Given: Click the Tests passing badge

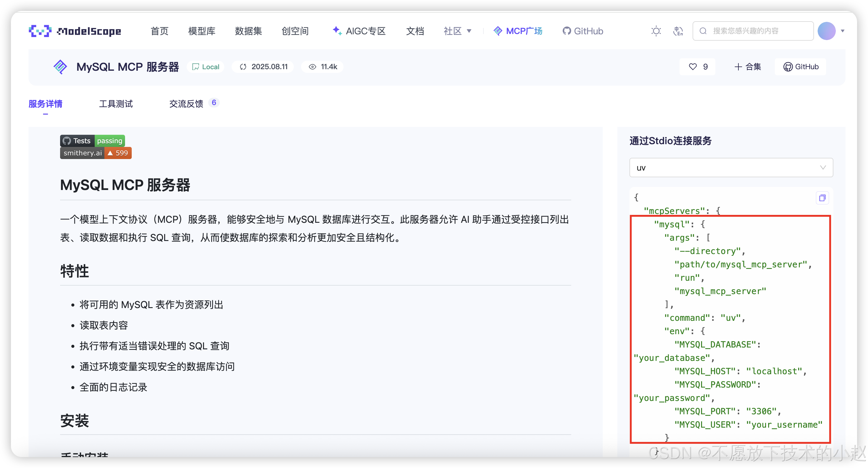Looking at the screenshot, I should coord(93,141).
